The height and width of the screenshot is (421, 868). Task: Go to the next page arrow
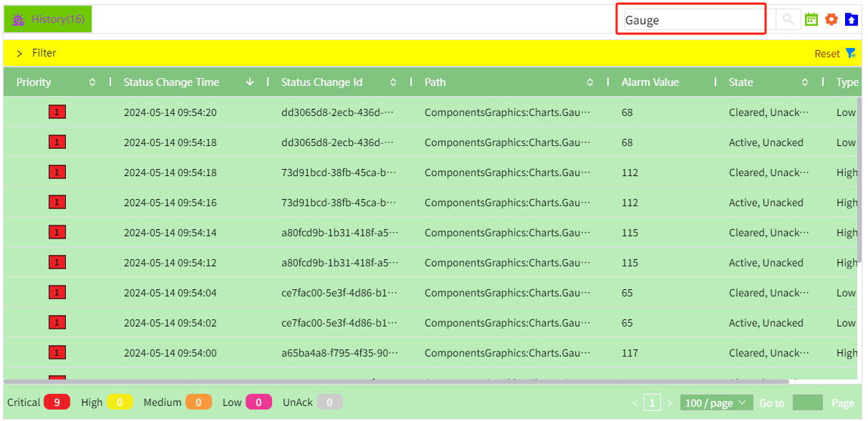(670, 403)
